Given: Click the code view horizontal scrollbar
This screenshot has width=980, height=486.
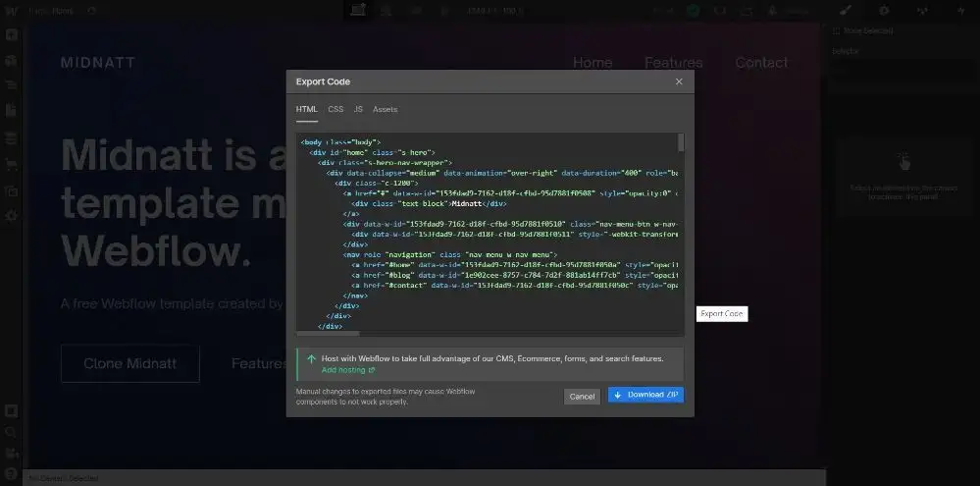Looking at the screenshot, I should 328,334.
